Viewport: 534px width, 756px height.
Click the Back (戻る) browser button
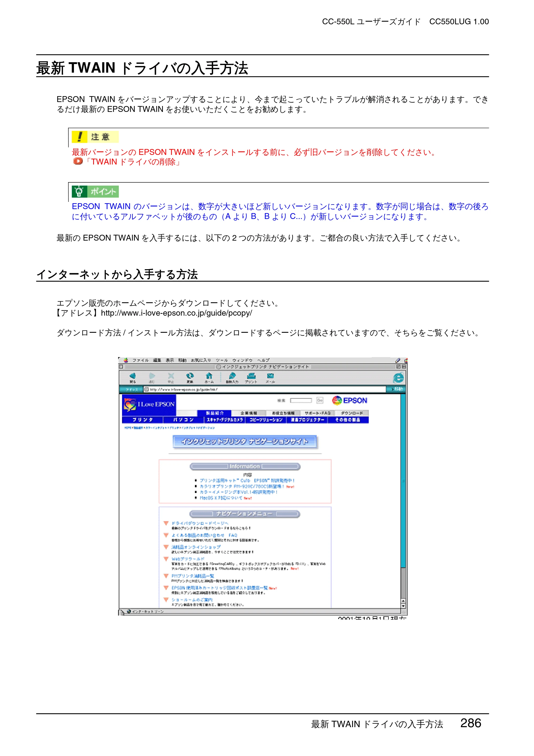click(x=133, y=378)
